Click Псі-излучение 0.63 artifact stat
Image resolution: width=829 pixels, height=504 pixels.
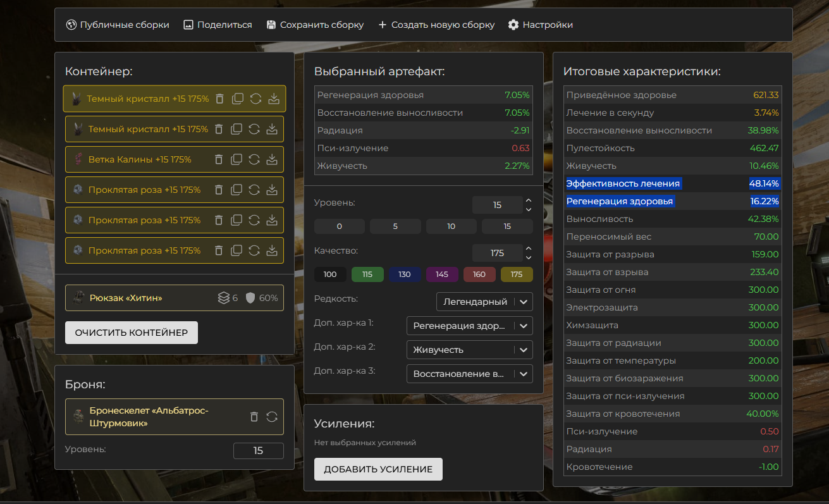pos(424,148)
